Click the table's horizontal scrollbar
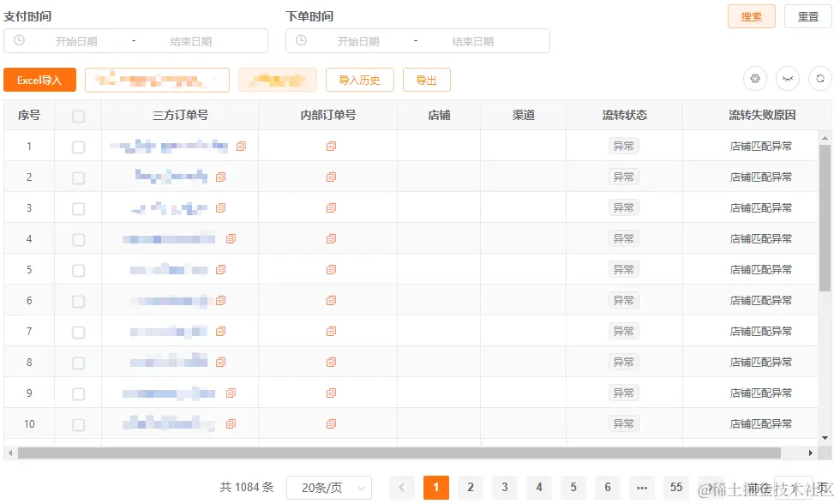Image resolution: width=840 pixels, height=504 pixels. 399,453
